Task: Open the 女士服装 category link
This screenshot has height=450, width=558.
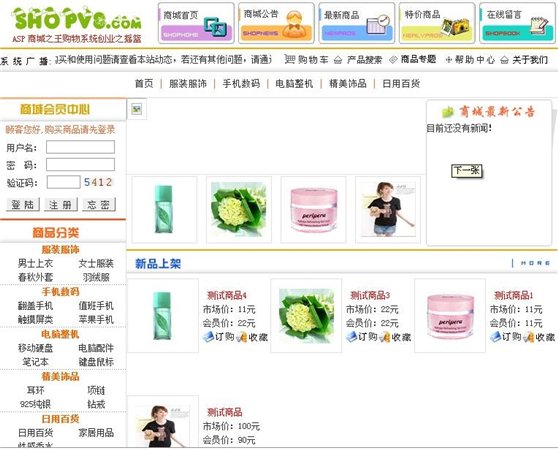Action: (96, 264)
